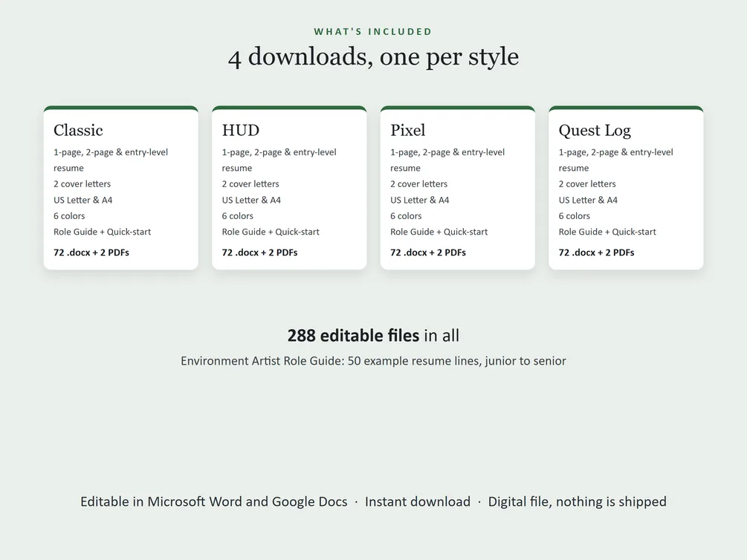Select the Pixel card title
The height and width of the screenshot is (560, 747).
coord(408,130)
